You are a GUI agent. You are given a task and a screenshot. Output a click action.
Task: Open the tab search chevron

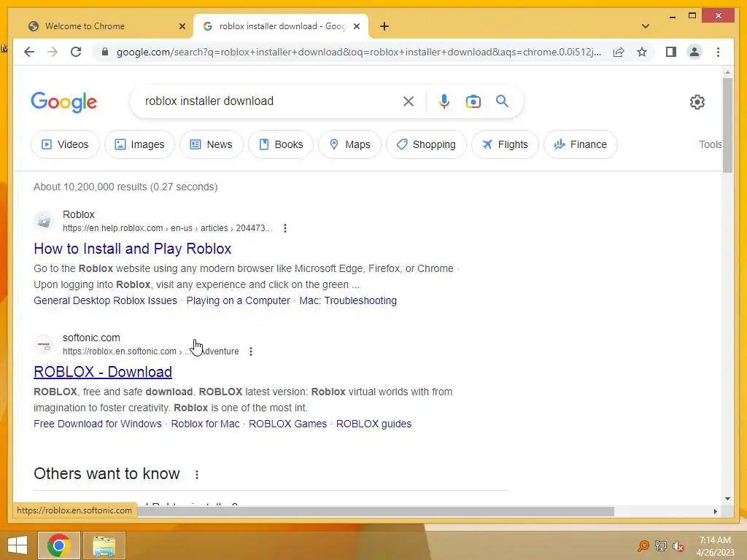646,26
